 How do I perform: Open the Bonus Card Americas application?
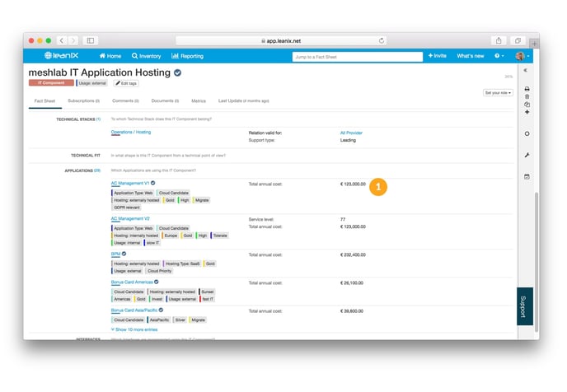coord(132,282)
